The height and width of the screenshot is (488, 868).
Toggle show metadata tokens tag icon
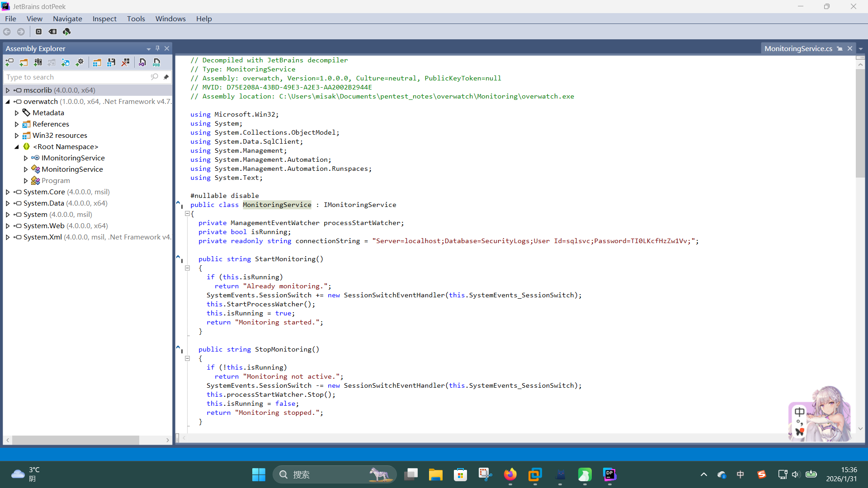point(52,32)
